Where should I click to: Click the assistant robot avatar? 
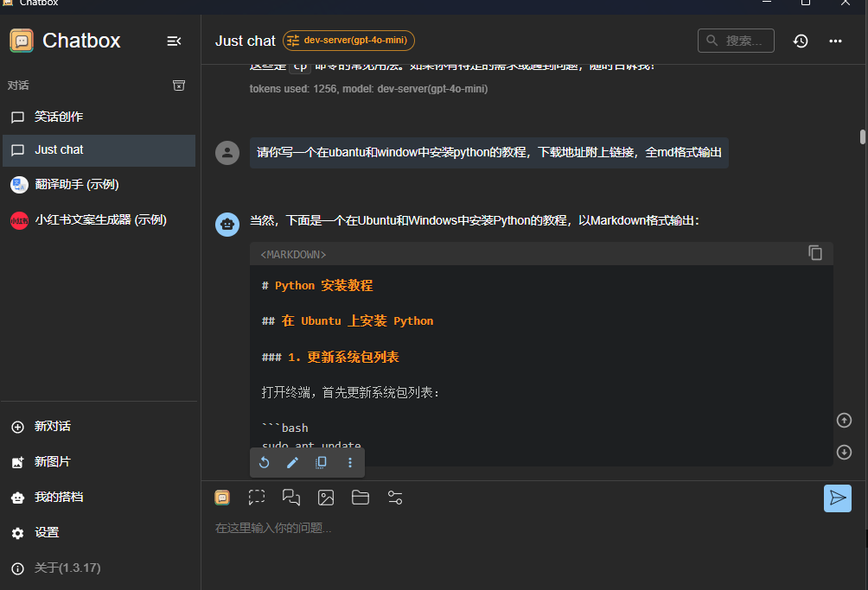(227, 225)
